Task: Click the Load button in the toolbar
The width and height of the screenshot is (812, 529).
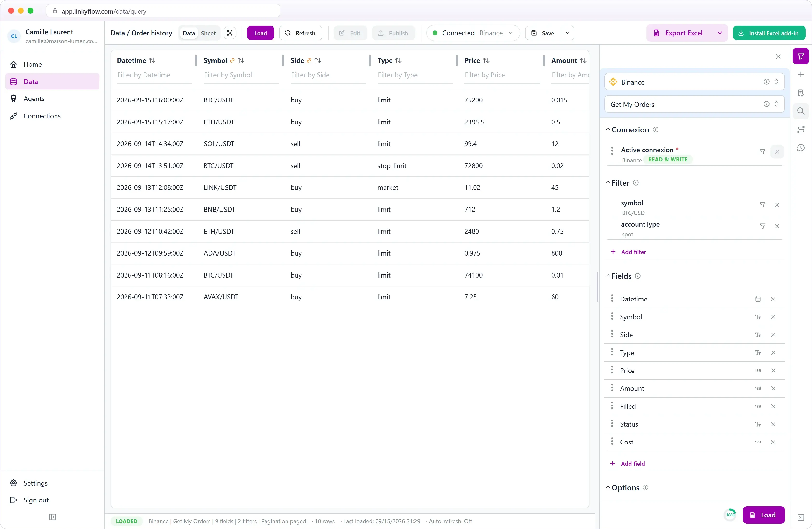Action: (260, 33)
